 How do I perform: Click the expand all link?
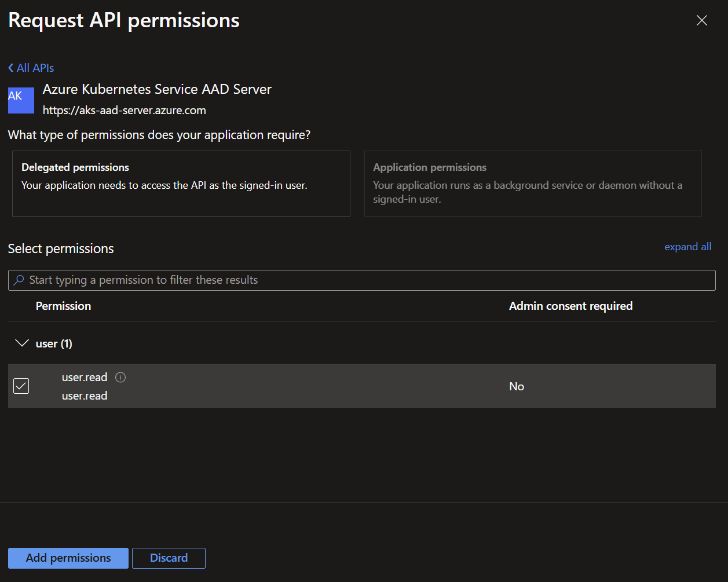click(x=687, y=247)
